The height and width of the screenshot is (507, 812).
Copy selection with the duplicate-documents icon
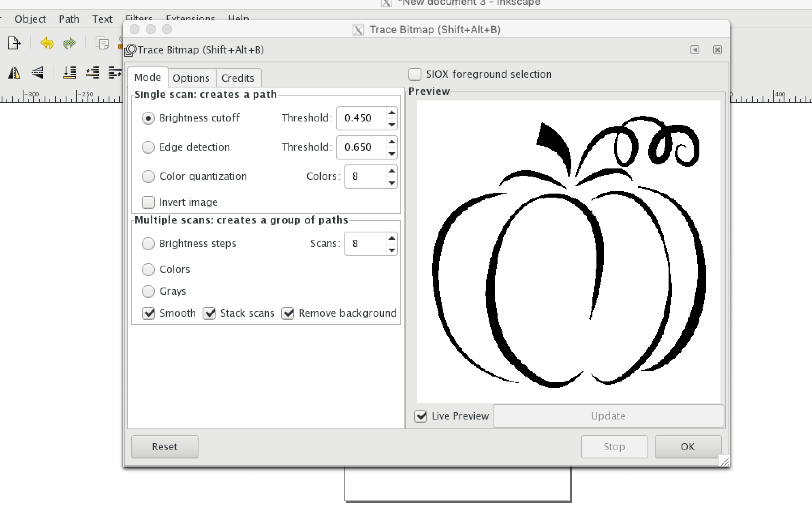[x=102, y=43]
